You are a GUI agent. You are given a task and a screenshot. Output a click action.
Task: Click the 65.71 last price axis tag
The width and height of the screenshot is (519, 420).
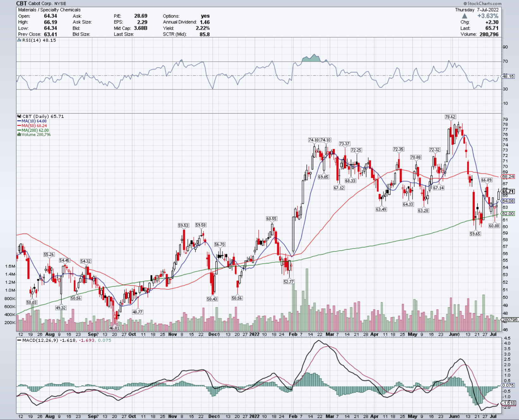coord(508,192)
